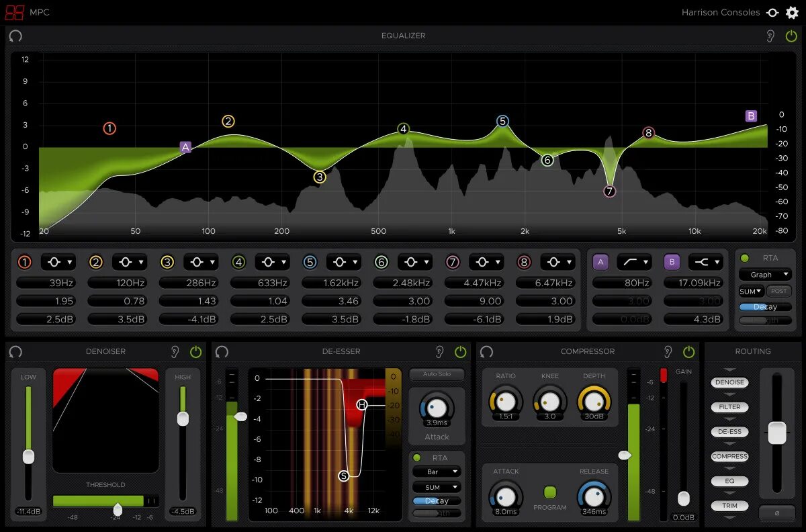
Task: Click the Compressor PROGRAM button
Action: tap(550, 492)
